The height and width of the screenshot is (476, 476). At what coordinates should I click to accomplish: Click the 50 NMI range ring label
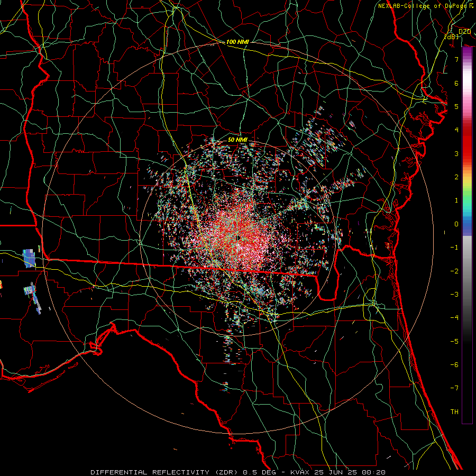coord(237,140)
